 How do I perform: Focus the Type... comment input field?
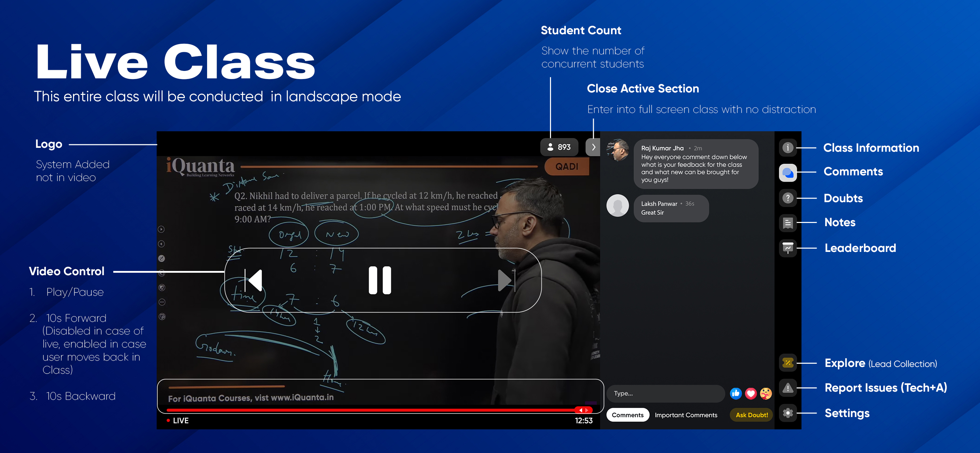pos(666,393)
